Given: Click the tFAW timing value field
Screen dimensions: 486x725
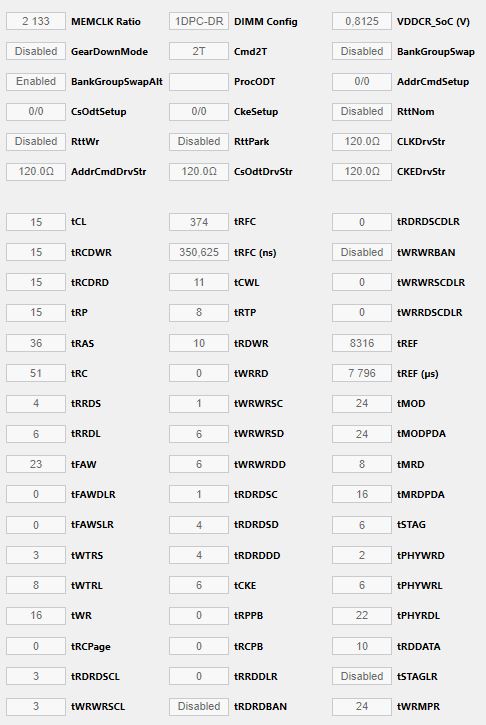Looking at the screenshot, I should click(x=36, y=464).
